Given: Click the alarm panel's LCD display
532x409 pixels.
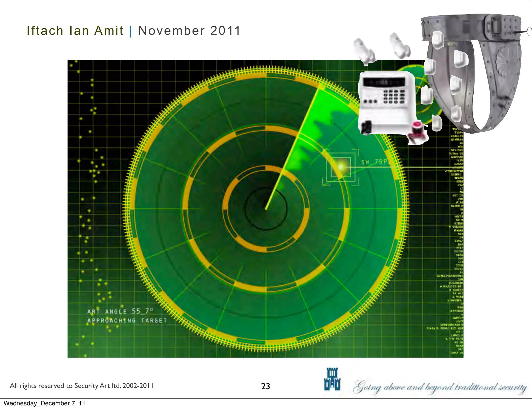Looking at the screenshot, I should (x=384, y=82).
